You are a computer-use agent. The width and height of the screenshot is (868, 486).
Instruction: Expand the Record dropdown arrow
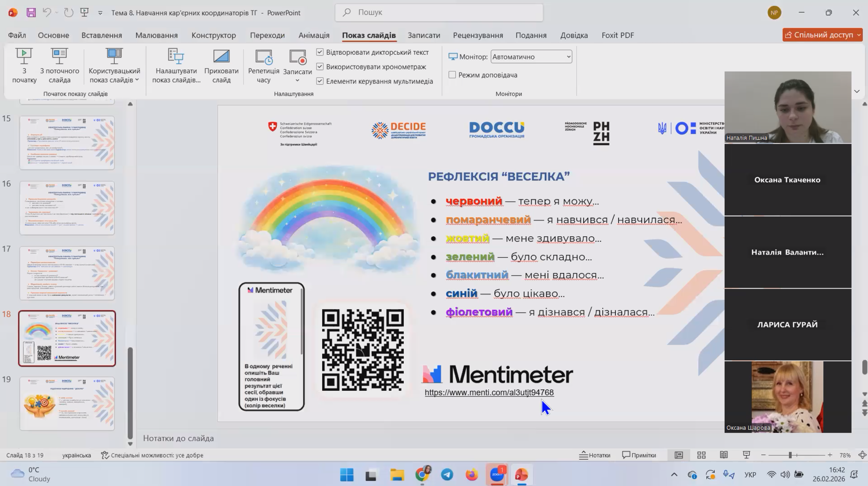point(297,80)
